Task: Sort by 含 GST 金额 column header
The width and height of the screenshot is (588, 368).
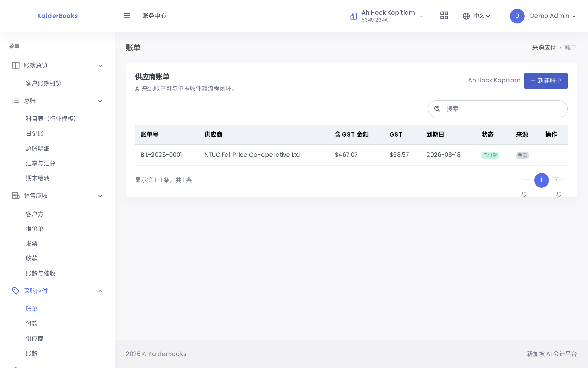Action: (352, 135)
